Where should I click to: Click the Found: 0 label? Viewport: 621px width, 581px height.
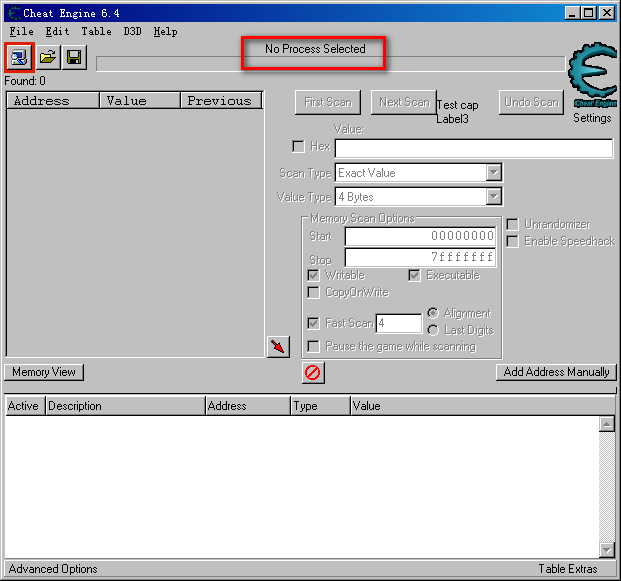pyautogui.click(x=25, y=81)
